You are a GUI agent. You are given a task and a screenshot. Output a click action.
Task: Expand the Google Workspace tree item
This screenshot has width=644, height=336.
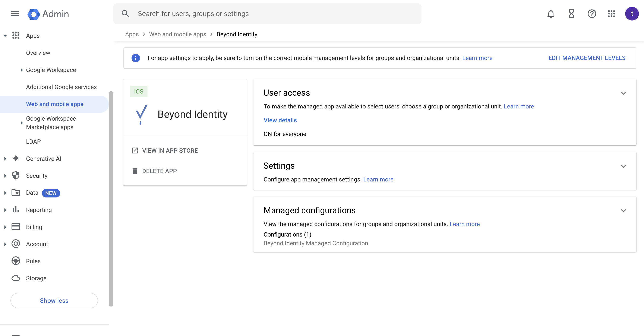click(x=22, y=70)
